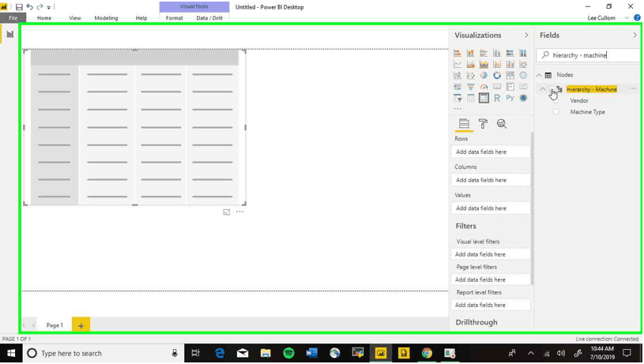Image resolution: width=644 pixels, height=364 pixels.
Task: Select the Funnel visual
Action: (470, 87)
